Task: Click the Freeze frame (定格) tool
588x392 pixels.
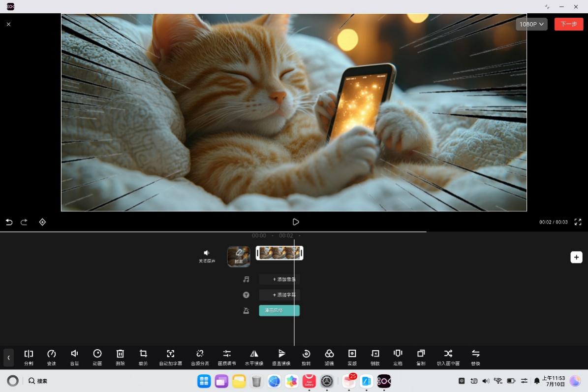Action: coord(398,357)
